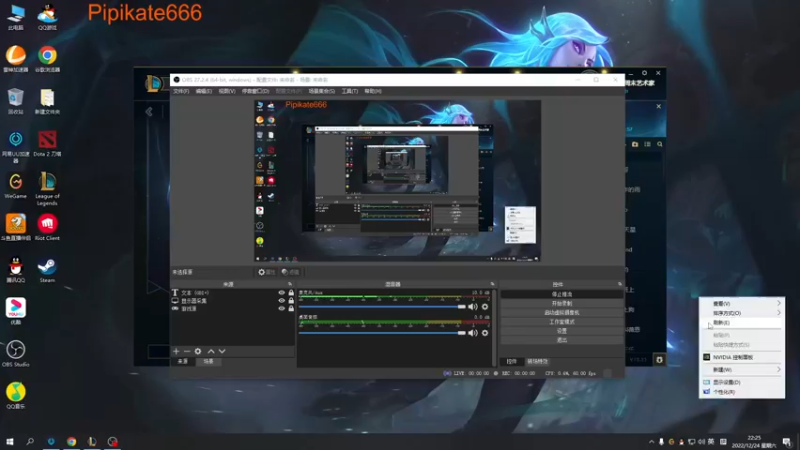Mute the microphone/Aux speaker icon
The width and height of the screenshot is (800, 450).
473,307
